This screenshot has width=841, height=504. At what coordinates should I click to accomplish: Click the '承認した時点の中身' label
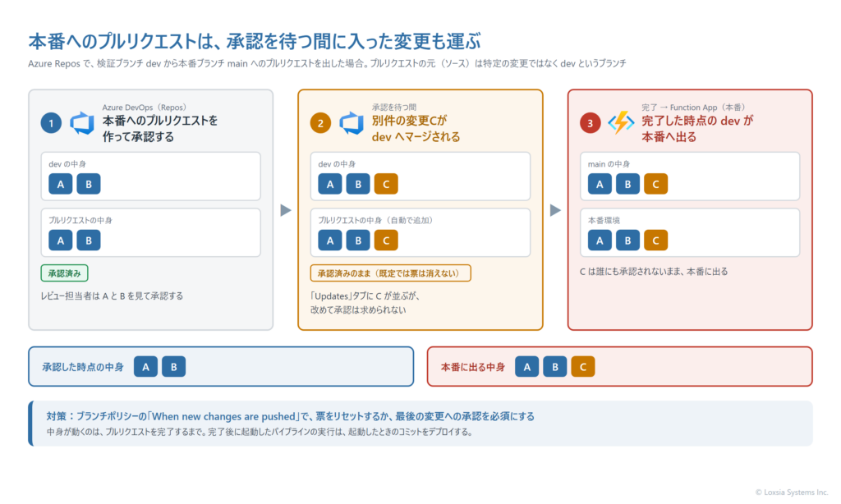(x=83, y=367)
